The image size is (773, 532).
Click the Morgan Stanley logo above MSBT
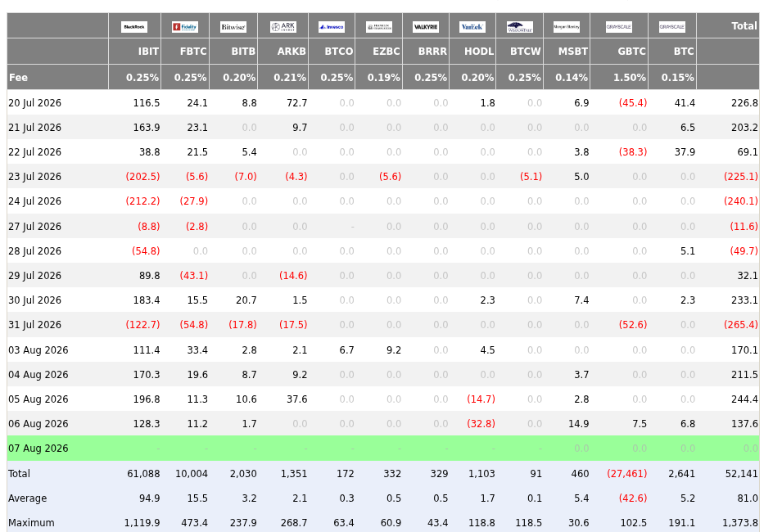[567, 26]
